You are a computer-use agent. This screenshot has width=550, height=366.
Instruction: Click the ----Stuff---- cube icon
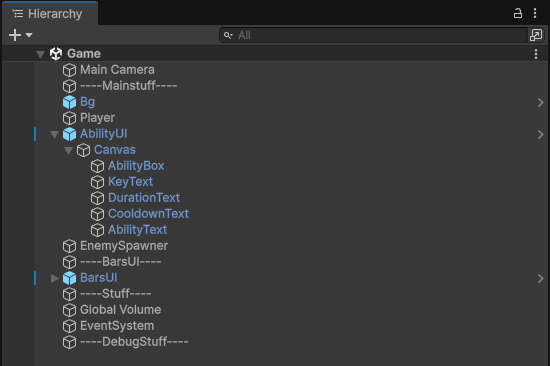click(69, 294)
